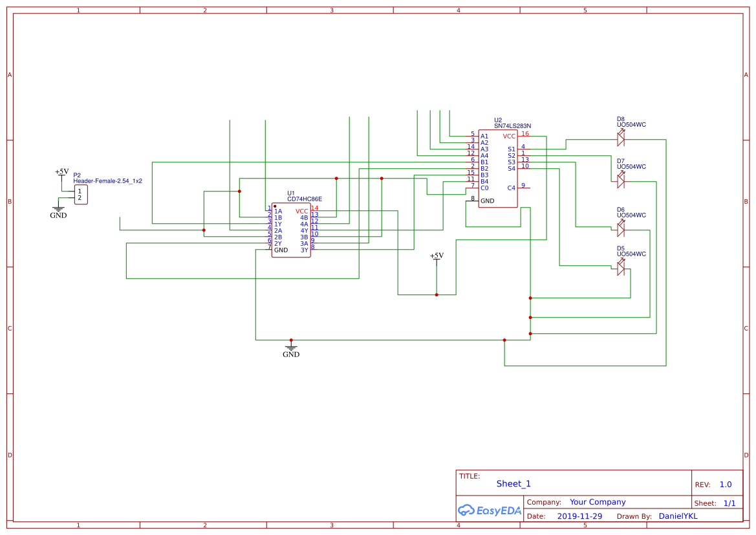This screenshot has width=756, height=535.
Task: Click the Sheet_1 title text
Action: pyautogui.click(x=513, y=483)
